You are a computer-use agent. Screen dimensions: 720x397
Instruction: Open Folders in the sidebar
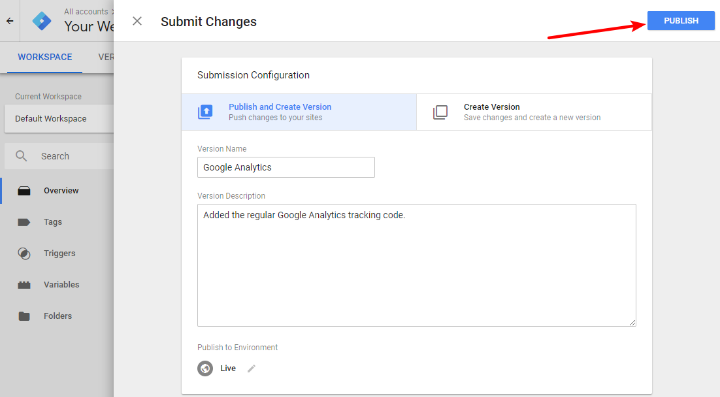[x=58, y=316]
